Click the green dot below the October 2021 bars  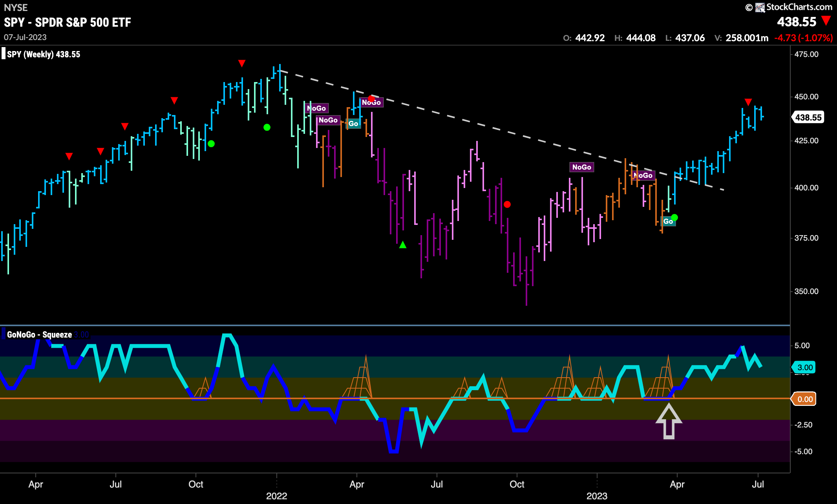point(211,144)
